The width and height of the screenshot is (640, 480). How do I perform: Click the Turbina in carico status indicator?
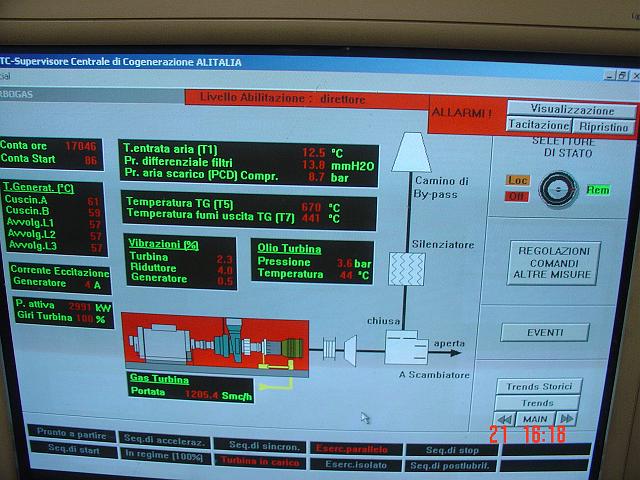pyautogui.click(x=260, y=462)
